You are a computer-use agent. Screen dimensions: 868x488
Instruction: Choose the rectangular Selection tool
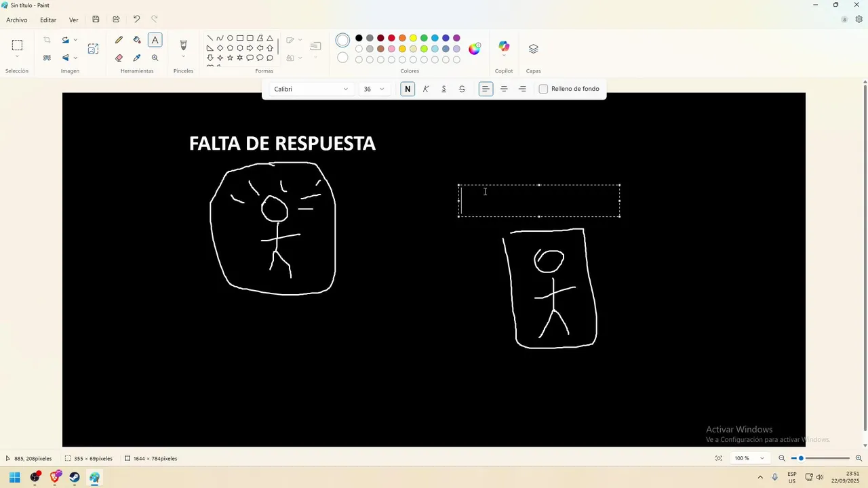(x=17, y=45)
